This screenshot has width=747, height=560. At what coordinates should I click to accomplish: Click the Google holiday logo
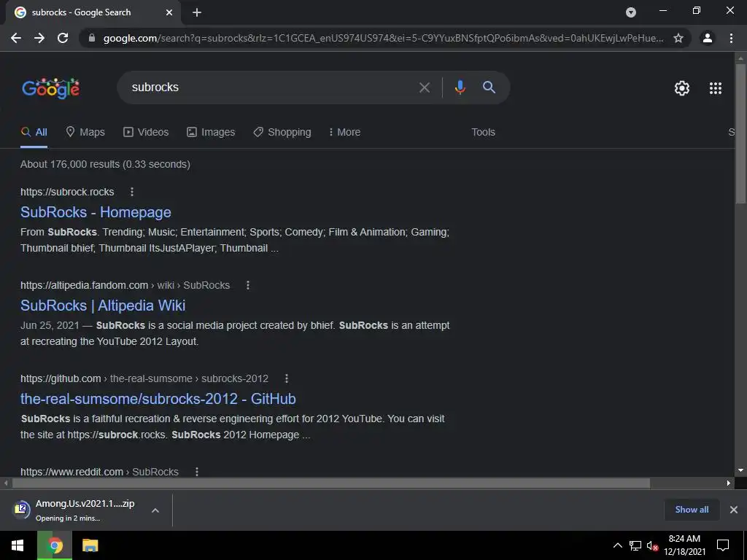50,88
